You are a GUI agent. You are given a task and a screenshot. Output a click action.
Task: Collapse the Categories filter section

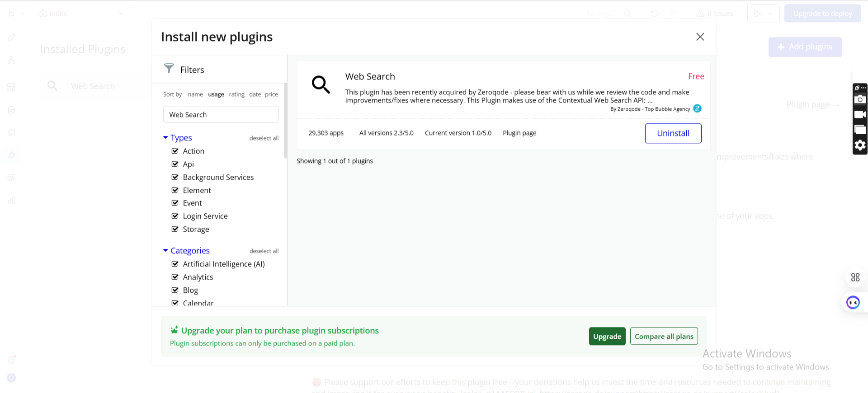point(165,250)
